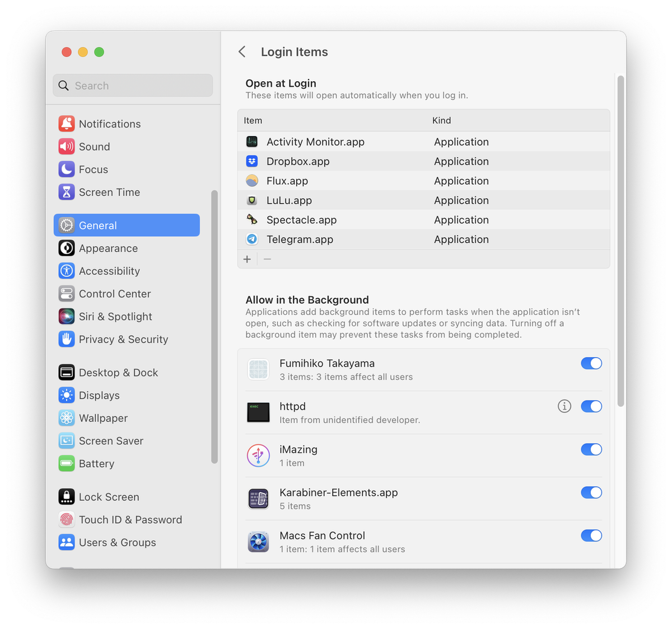Viewport: 672px width, 629px height.
Task: Open Privacy & Security hand icon
Action: [x=67, y=339]
